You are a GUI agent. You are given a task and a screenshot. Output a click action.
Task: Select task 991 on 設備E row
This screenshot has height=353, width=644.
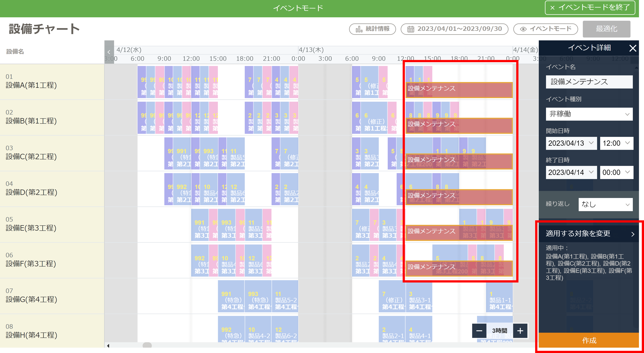(200, 225)
